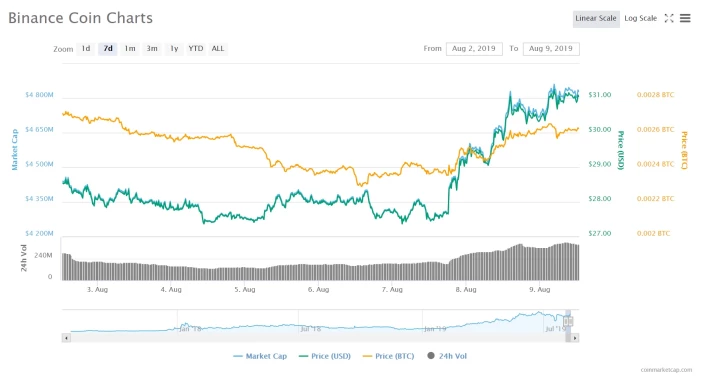The image size is (710, 377).
Task: Set zoom to 3m
Action: tap(152, 48)
